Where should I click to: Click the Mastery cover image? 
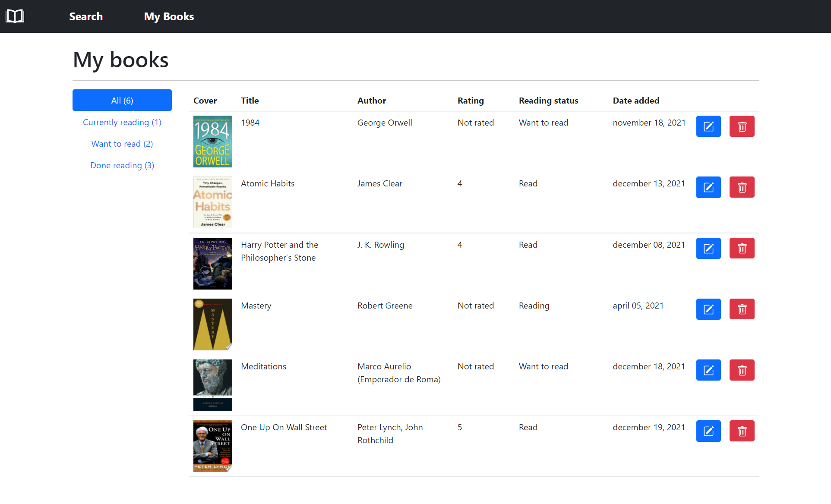(x=212, y=324)
